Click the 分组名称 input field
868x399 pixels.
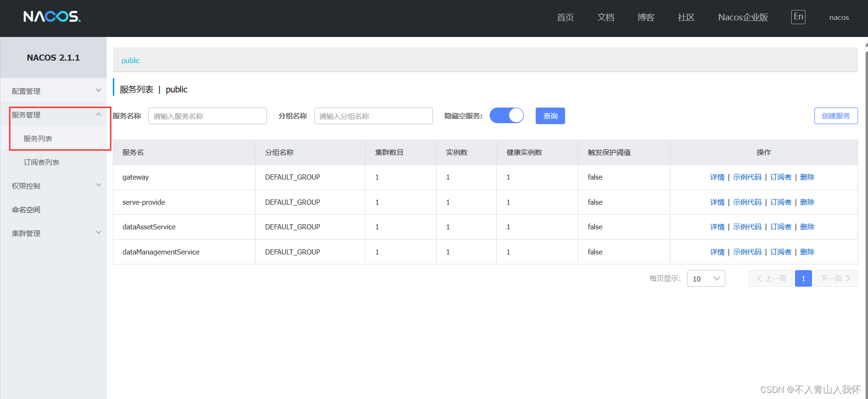[x=374, y=116]
